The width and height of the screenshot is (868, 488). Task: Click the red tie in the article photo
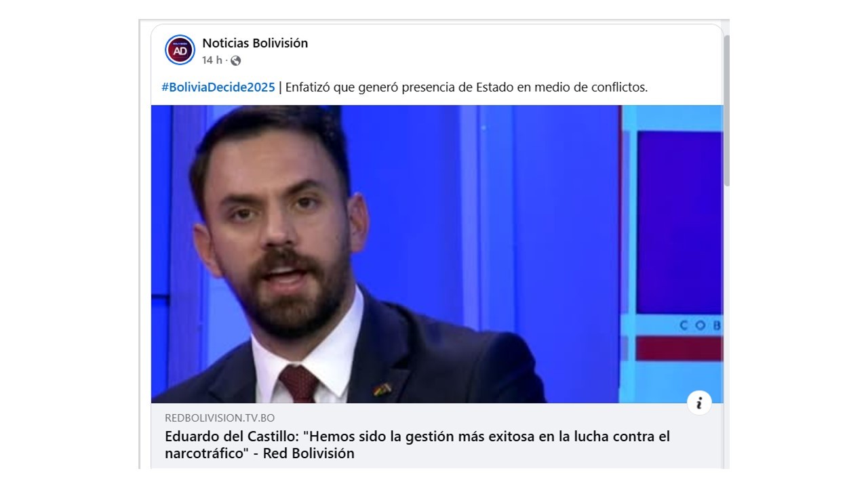pos(298,384)
